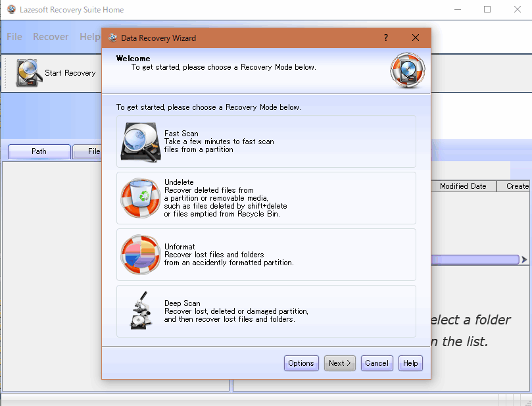Close the Data Recovery Wizard dialog

click(x=416, y=38)
